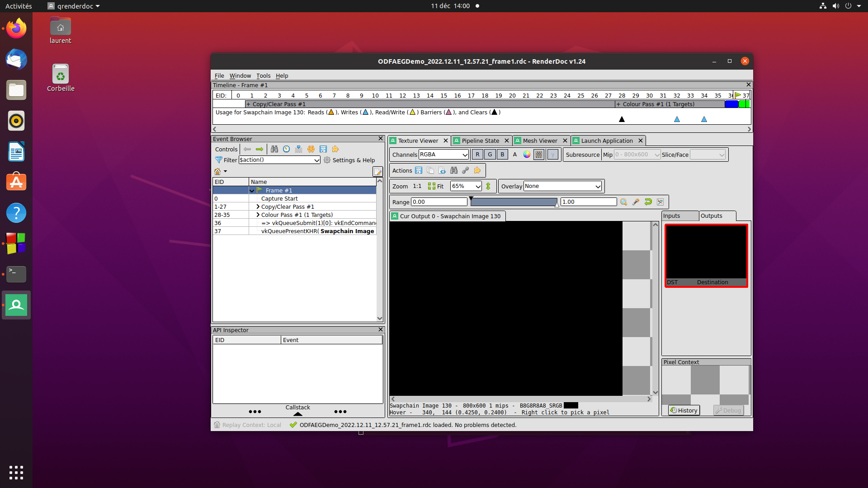Screen dimensions: 868x488
Task: Toggle checkerboard background button
Action: pos(539,155)
